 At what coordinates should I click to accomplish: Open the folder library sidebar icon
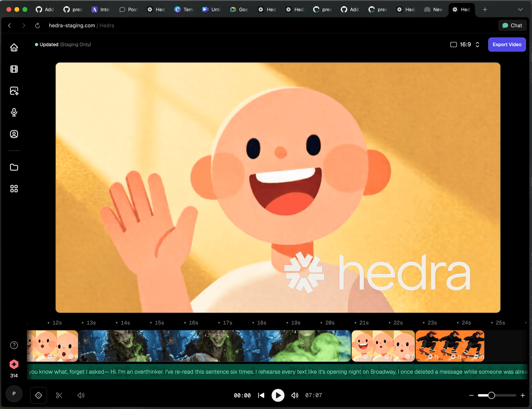14,167
